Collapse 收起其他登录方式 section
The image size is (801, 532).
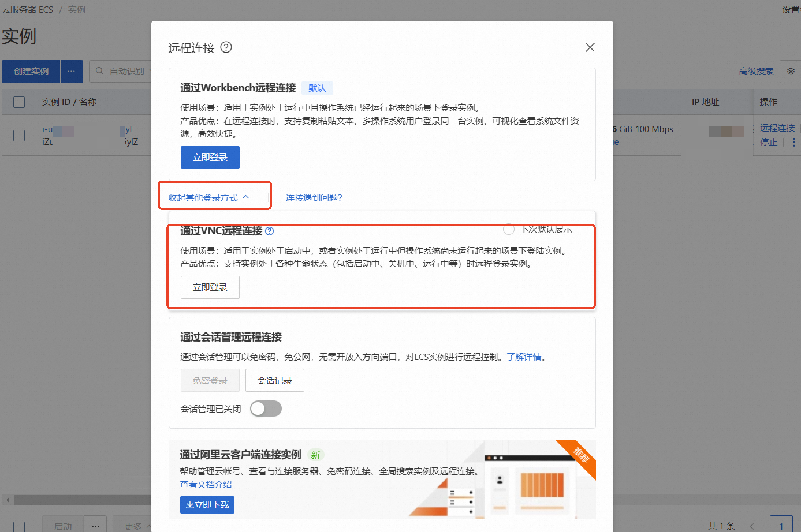209,197
